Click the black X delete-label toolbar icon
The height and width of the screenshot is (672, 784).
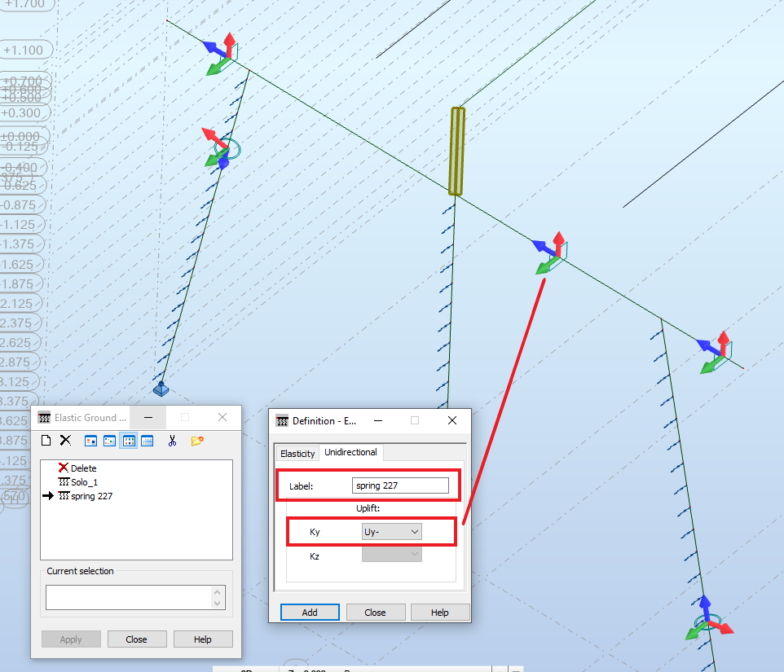point(65,440)
